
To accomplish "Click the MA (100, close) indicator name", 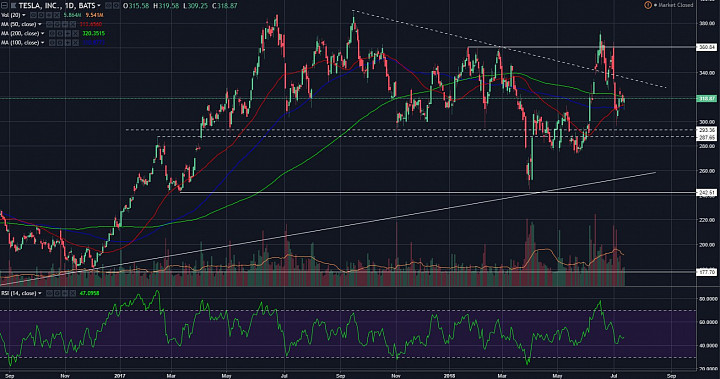I will point(20,43).
